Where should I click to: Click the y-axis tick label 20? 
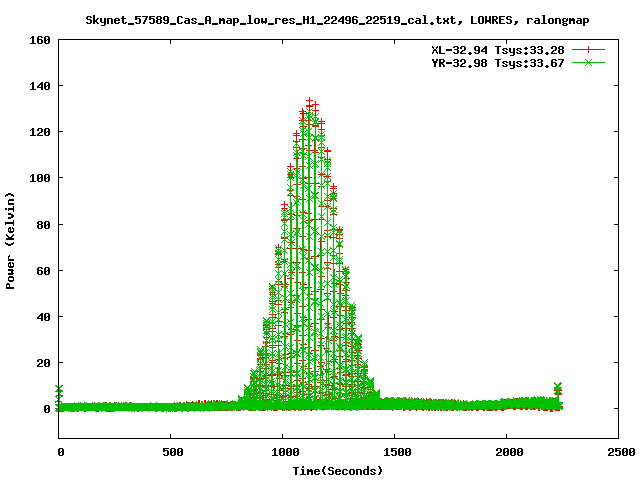tap(43, 363)
